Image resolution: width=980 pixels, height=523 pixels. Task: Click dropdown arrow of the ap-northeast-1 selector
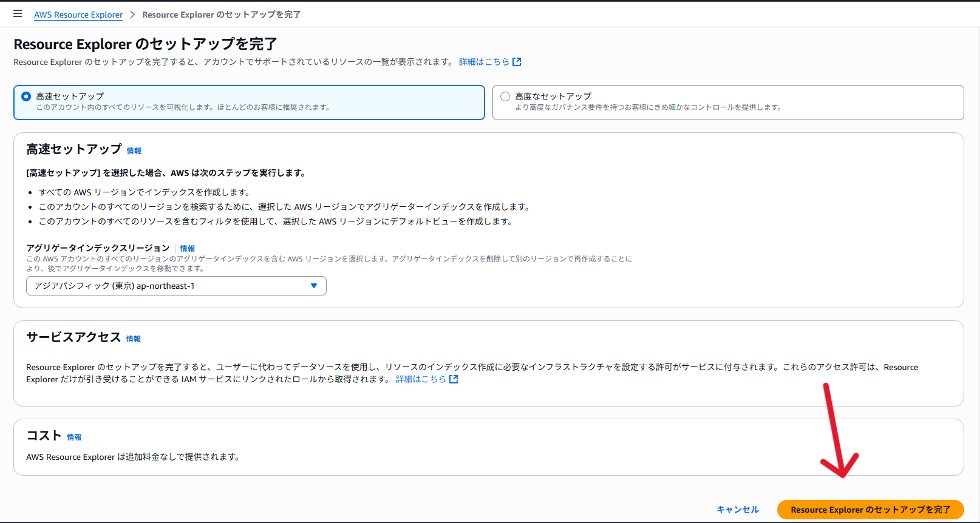pyautogui.click(x=314, y=286)
